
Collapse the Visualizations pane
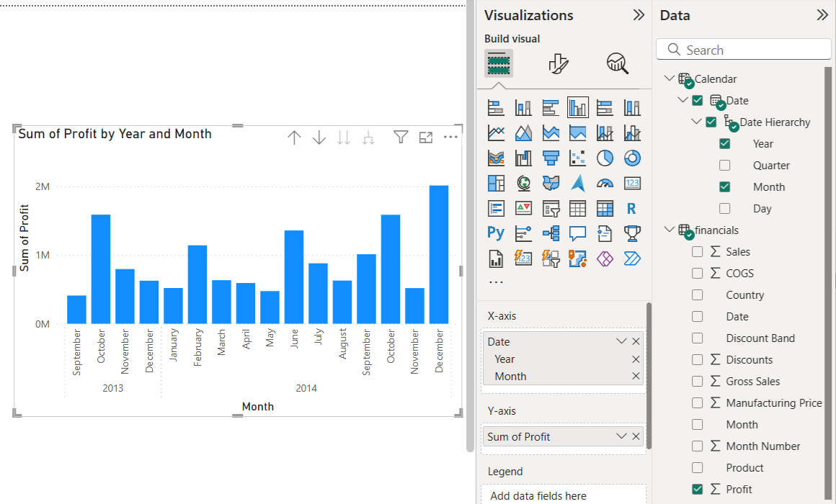coord(639,15)
